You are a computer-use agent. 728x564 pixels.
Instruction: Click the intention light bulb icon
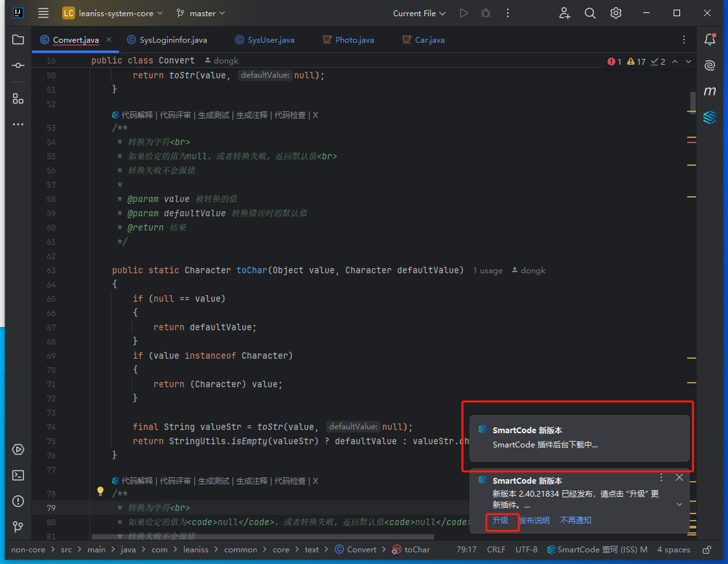coord(100,491)
